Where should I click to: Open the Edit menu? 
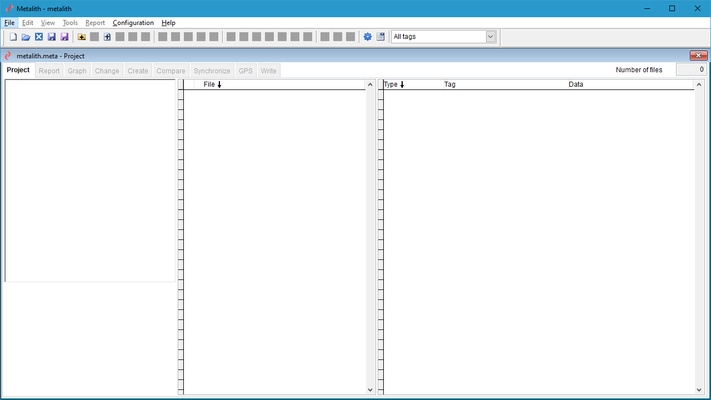(28, 23)
